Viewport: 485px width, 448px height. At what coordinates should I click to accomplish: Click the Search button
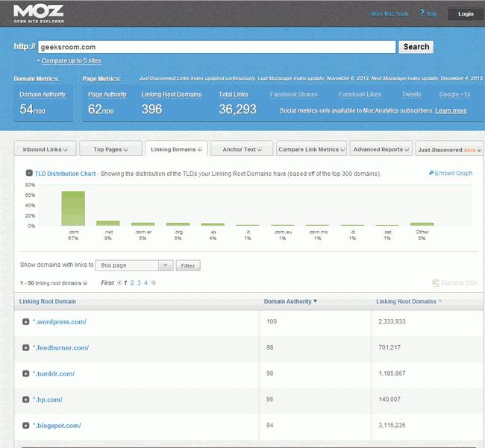[416, 47]
